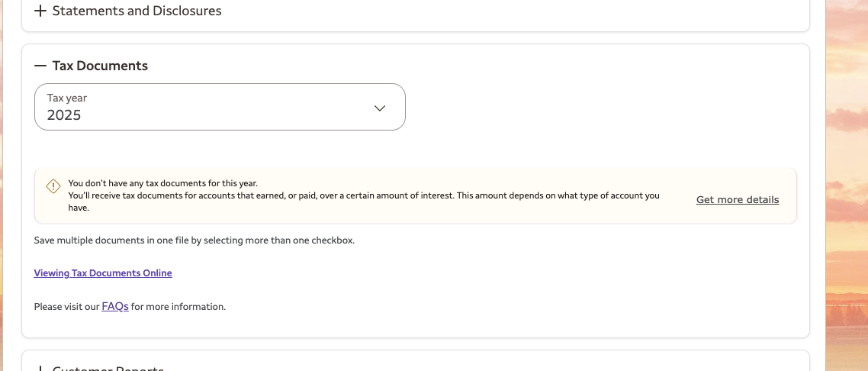Click the "for more information" text after FAQs
868x371 pixels.
tap(178, 307)
